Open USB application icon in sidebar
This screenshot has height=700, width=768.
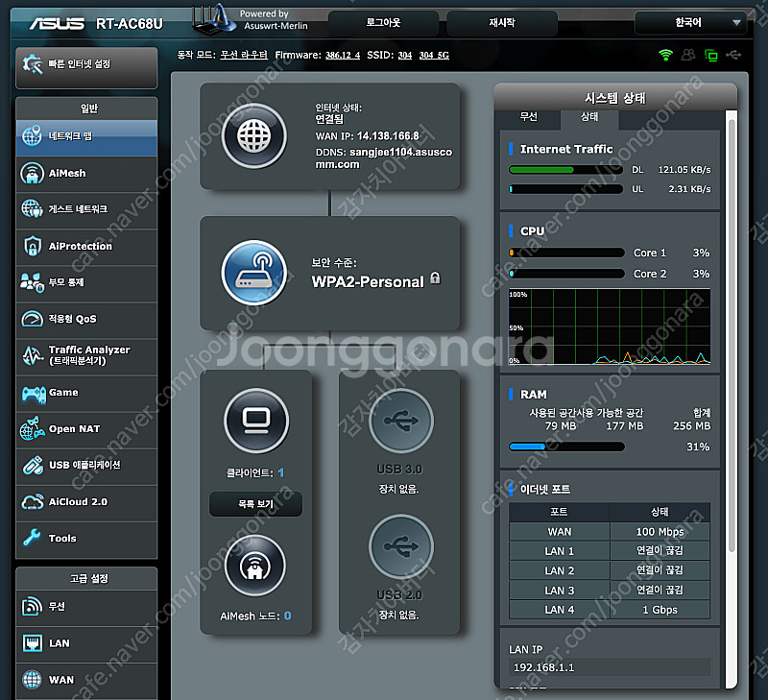click(33, 466)
